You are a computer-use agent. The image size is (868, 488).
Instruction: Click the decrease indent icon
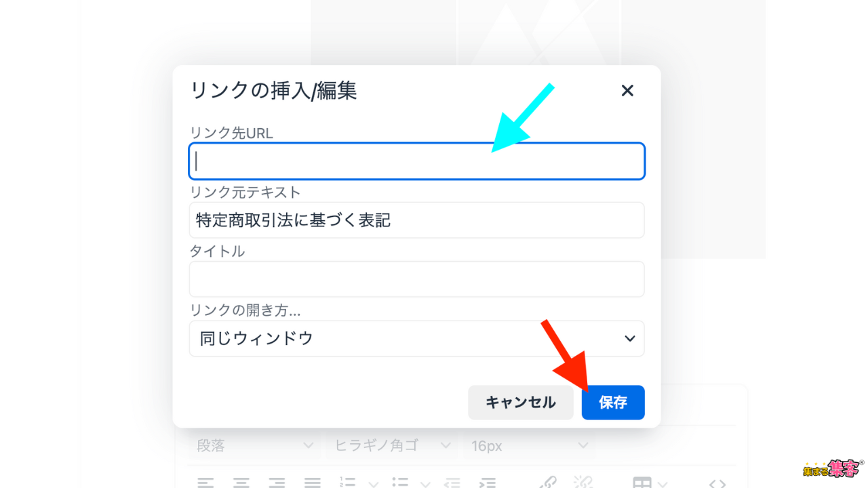tap(451, 483)
